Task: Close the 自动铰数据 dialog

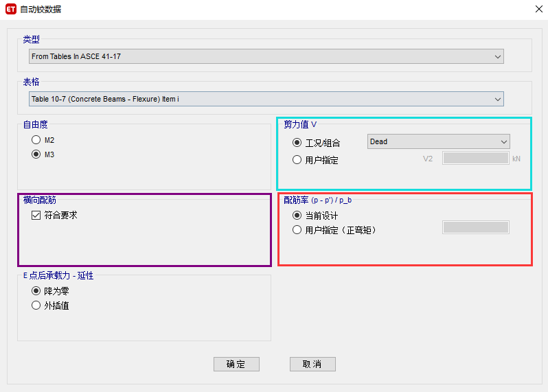Action: pyautogui.click(x=539, y=9)
